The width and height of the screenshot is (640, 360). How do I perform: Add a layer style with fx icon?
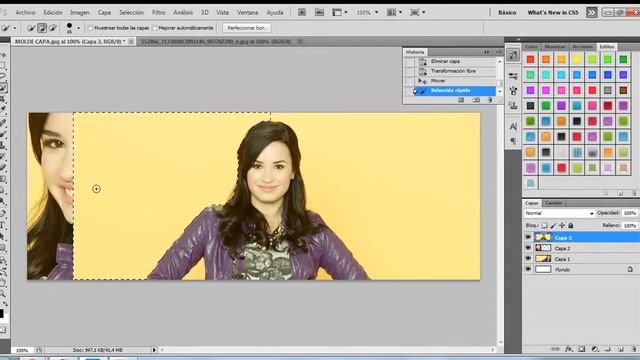[x=569, y=349]
